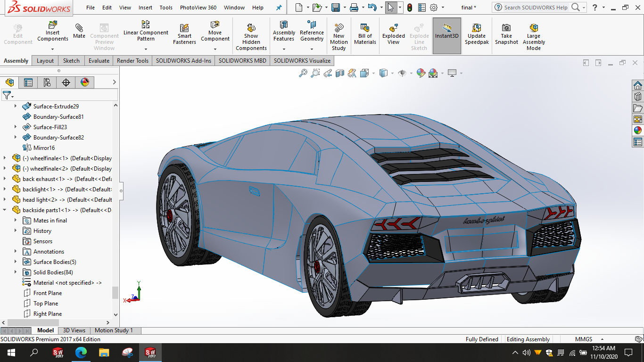Expand Solid Bodies(84) folder
This screenshot has height=362, width=644.
pyautogui.click(x=16, y=272)
